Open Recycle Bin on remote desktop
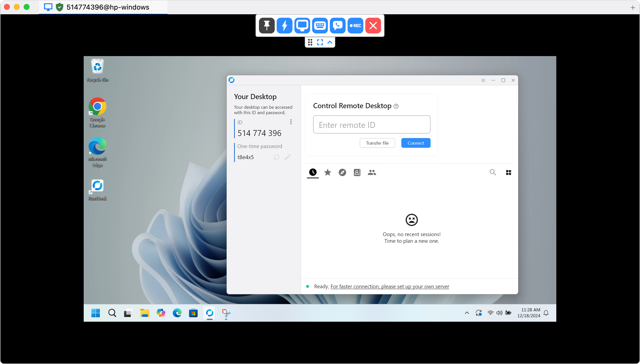Viewport: 640px width, 364px height. tap(97, 70)
